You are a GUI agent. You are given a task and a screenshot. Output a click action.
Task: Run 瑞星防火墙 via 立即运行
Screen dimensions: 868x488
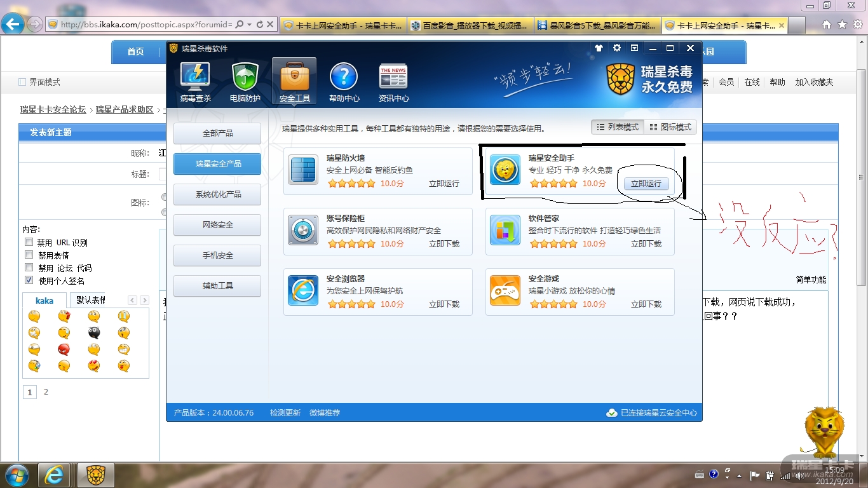444,184
